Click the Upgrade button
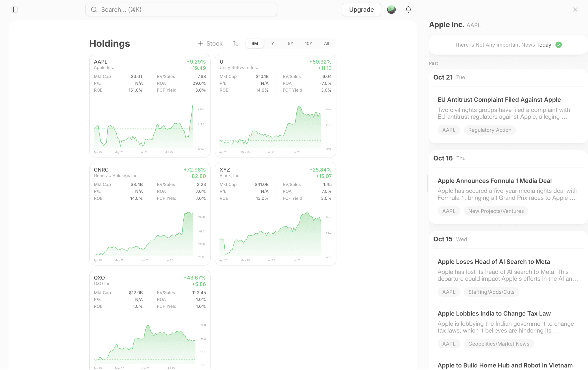Image resolution: width=588 pixels, height=370 pixels. coord(361,9)
